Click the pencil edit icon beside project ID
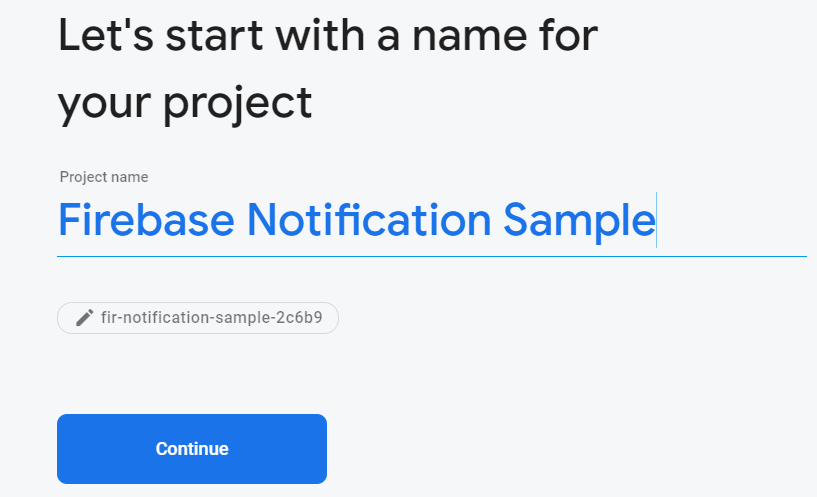 tap(84, 318)
